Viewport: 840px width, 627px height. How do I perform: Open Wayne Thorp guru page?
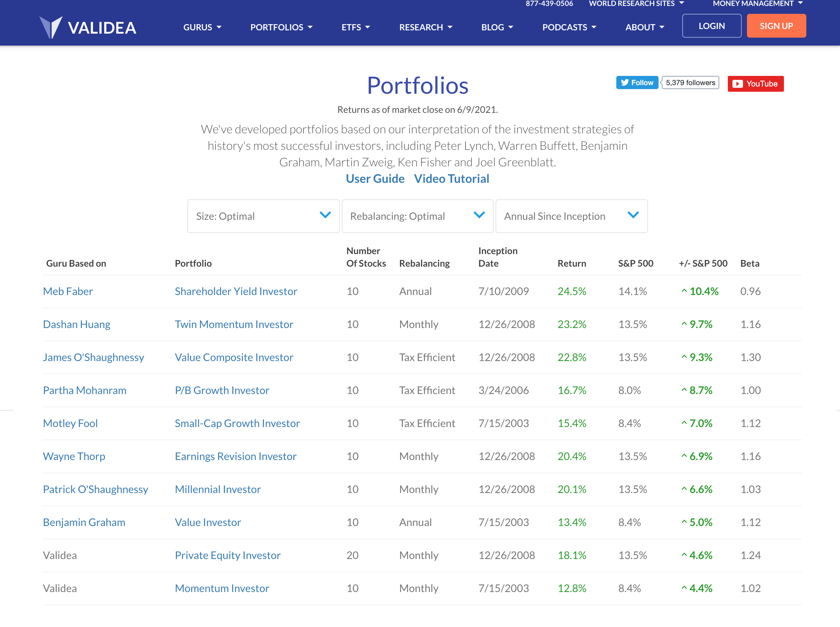tap(74, 457)
